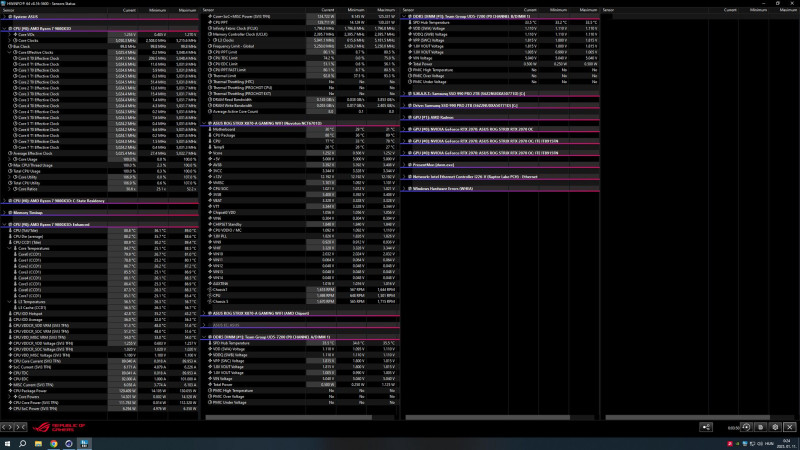800x450 pixels.
Task: Expand the Core Utility row
Action: [9, 177]
